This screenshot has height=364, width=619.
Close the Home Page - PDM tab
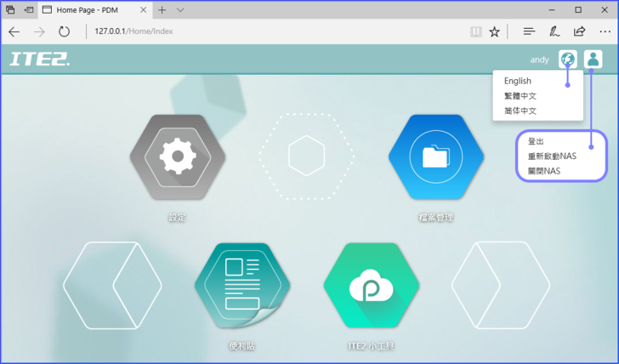(x=144, y=10)
